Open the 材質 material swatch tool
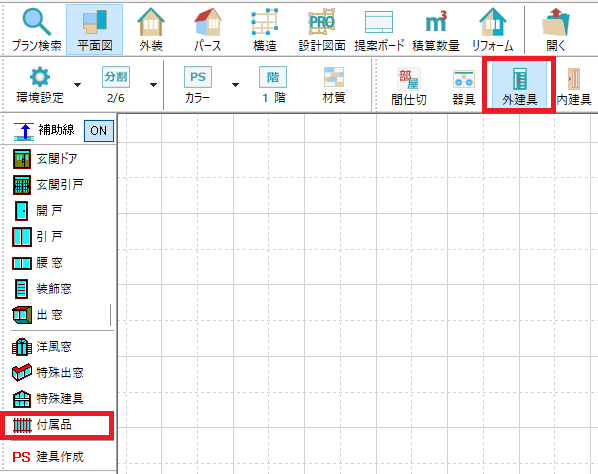The image size is (598, 474). pos(334,85)
